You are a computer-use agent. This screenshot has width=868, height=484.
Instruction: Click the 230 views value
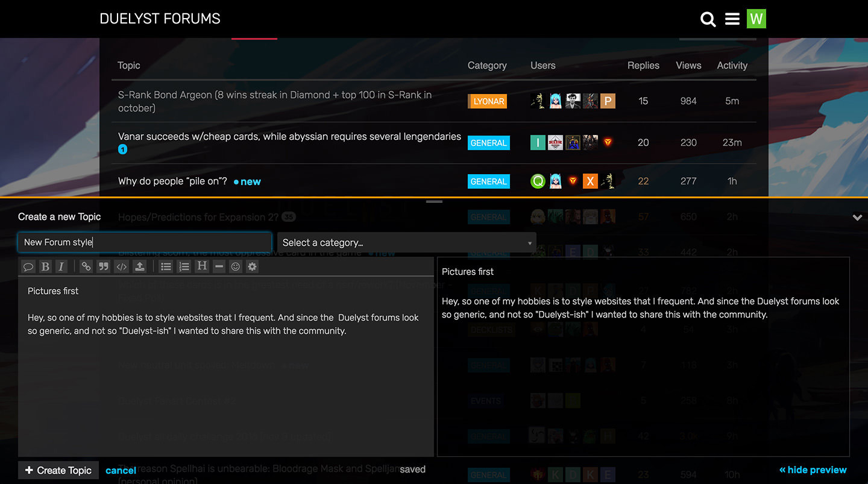point(688,143)
